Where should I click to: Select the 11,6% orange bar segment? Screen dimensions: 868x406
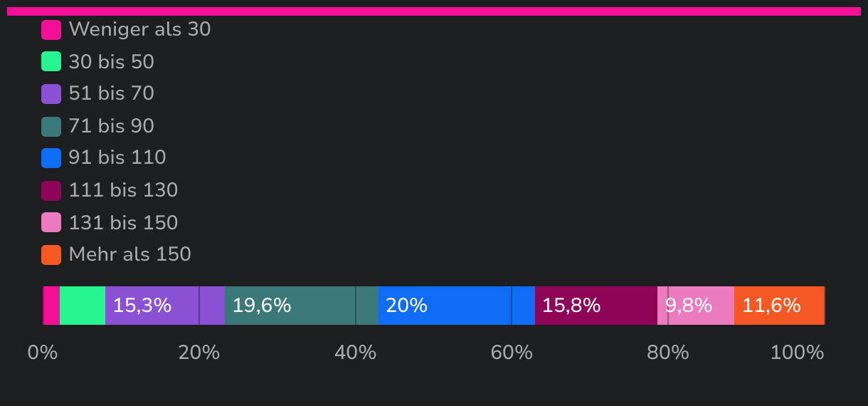780,306
